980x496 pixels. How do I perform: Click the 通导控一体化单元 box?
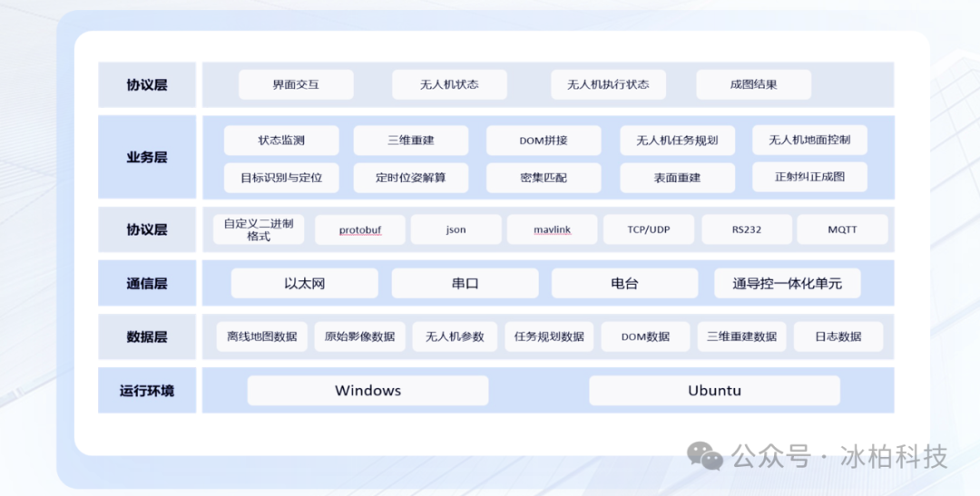787,283
